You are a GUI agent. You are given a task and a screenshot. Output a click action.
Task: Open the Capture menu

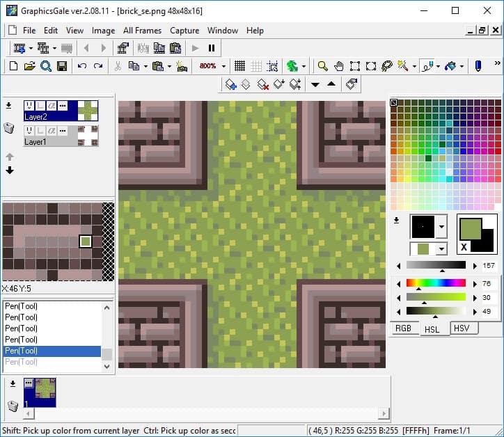point(184,31)
